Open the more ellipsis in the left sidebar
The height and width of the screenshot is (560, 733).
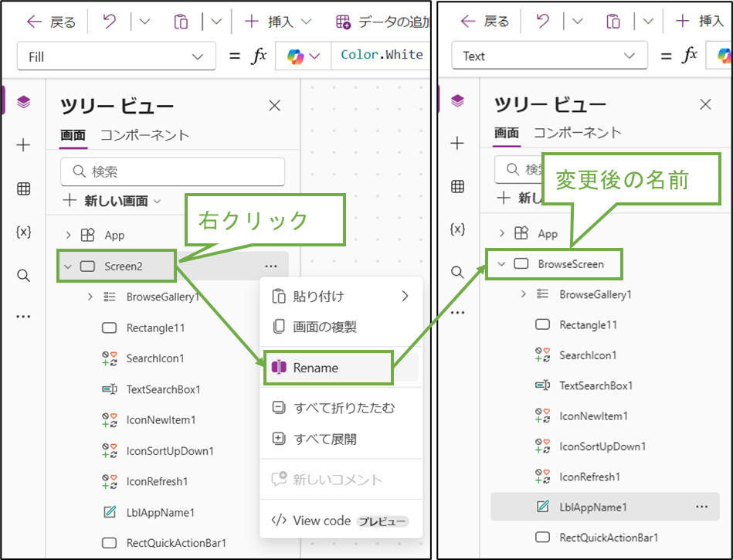point(23,317)
